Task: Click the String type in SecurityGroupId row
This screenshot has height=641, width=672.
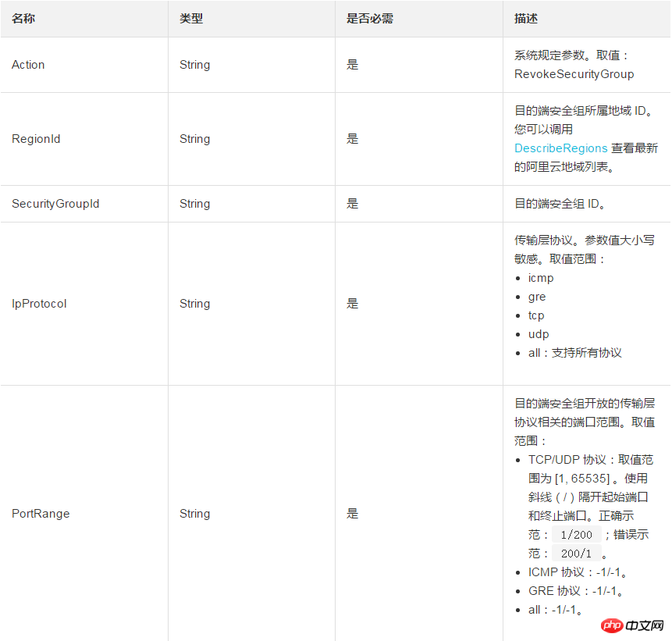Action: [194, 204]
